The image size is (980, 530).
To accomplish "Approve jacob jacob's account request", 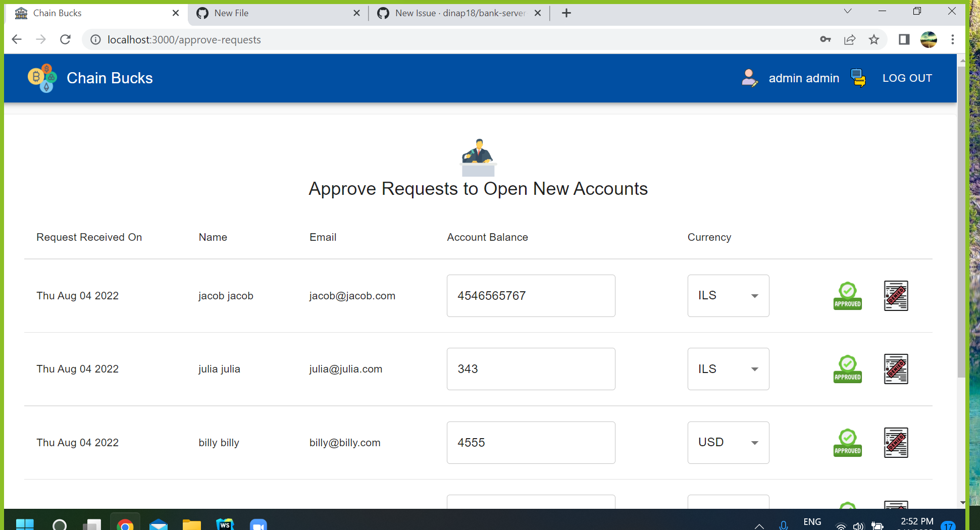I will pyautogui.click(x=847, y=295).
